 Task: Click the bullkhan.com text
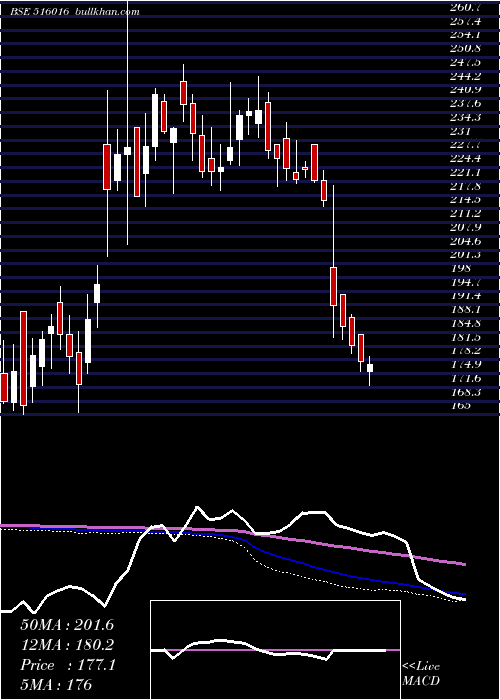108,12
